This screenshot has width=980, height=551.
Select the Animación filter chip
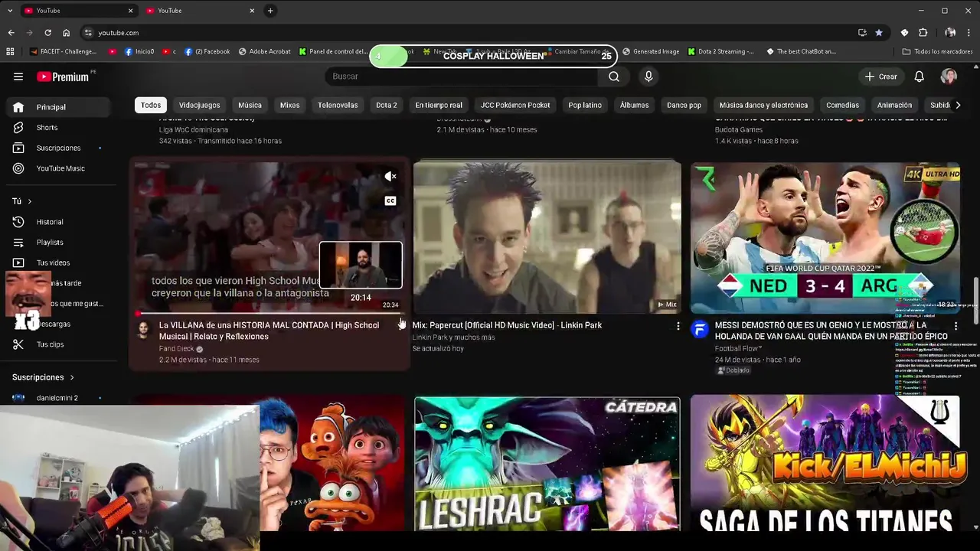pos(894,105)
